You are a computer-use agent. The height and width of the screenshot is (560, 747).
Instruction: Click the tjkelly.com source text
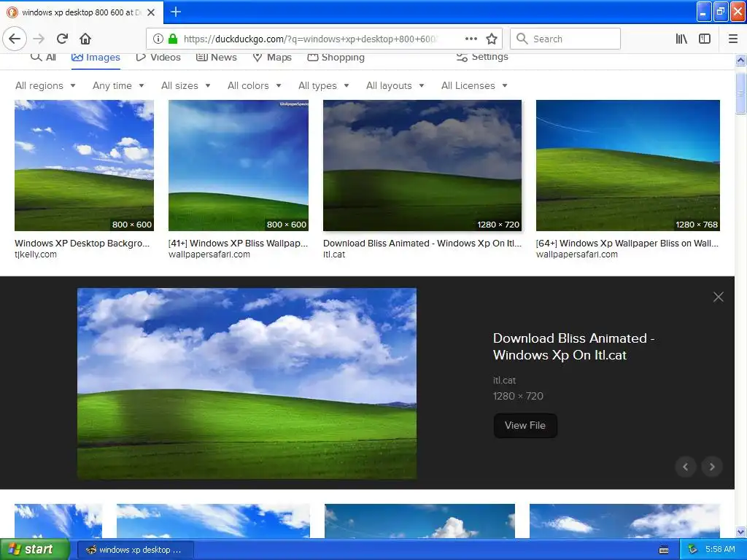click(x=36, y=254)
